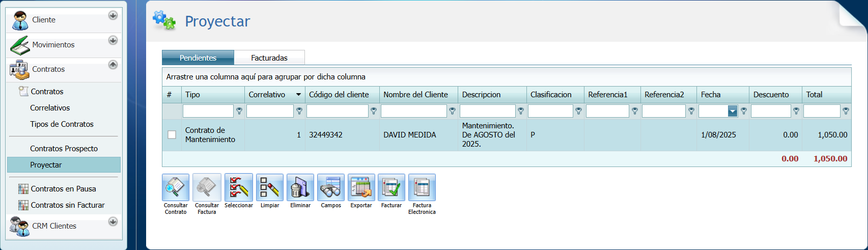868x250 pixels.
Task: Click the Nombre del Cliente filter field
Action: point(413,111)
